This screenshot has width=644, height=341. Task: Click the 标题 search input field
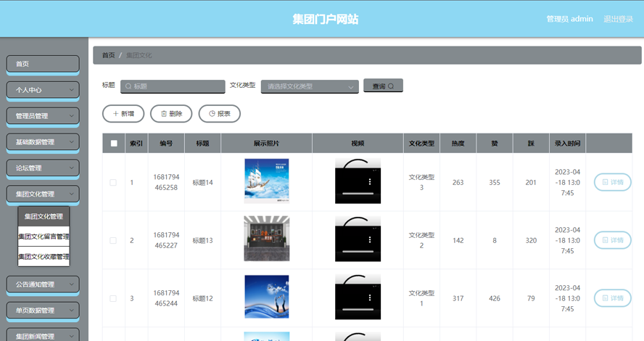pos(173,86)
